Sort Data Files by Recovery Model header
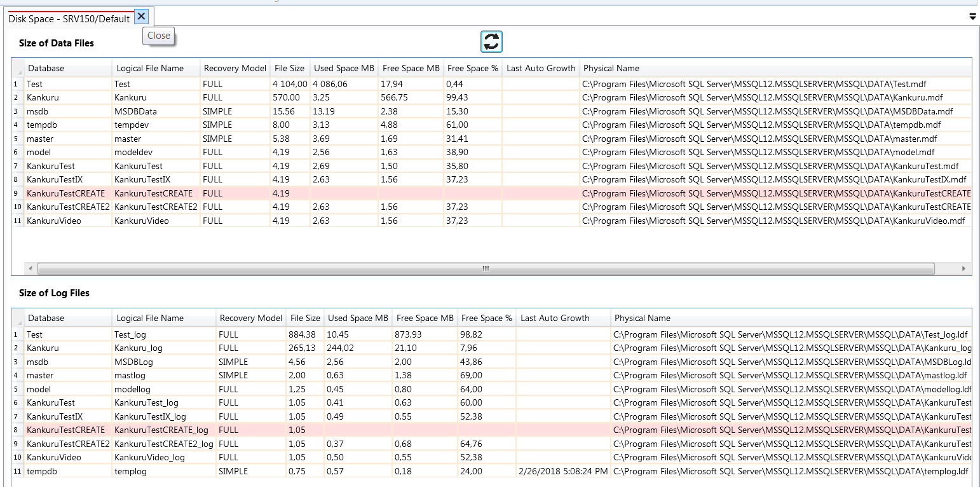 [235, 68]
